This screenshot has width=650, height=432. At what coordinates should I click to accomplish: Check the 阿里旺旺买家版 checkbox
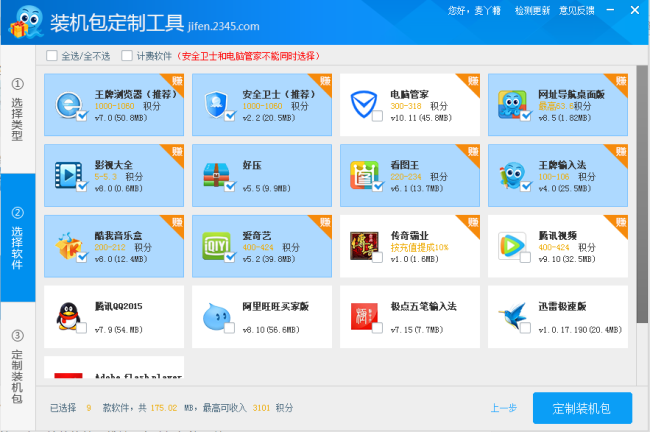[229, 328]
